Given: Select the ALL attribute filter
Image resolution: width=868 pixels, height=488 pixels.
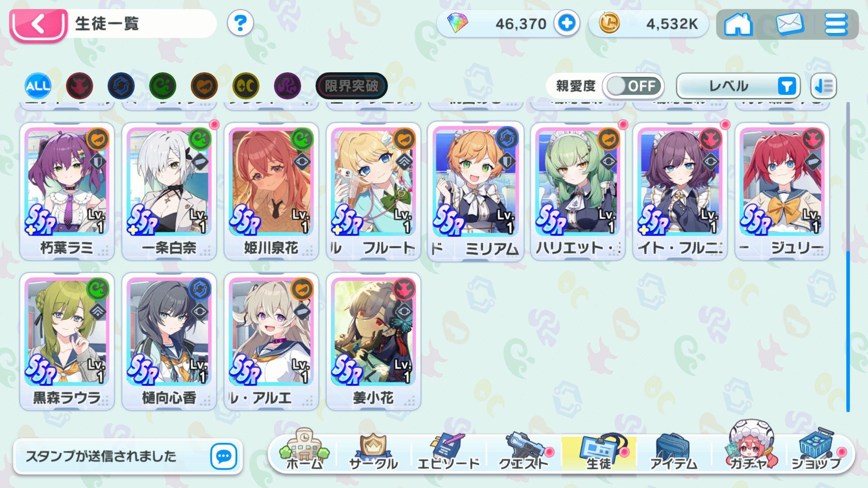Looking at the screenshot, I should [38, 86].
